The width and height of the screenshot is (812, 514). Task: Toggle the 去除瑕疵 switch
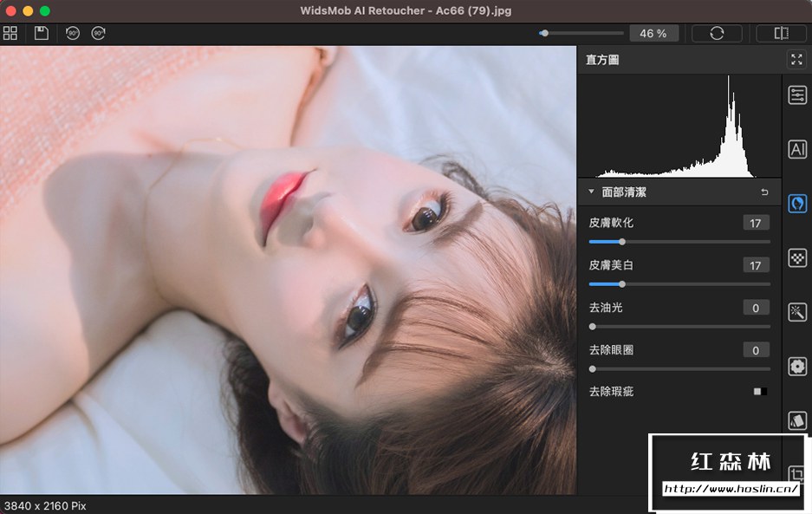[x=760, y=391]
